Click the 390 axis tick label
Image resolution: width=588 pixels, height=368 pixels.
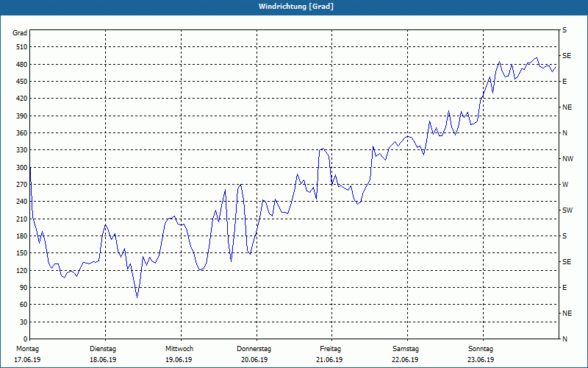click(22, 116)
